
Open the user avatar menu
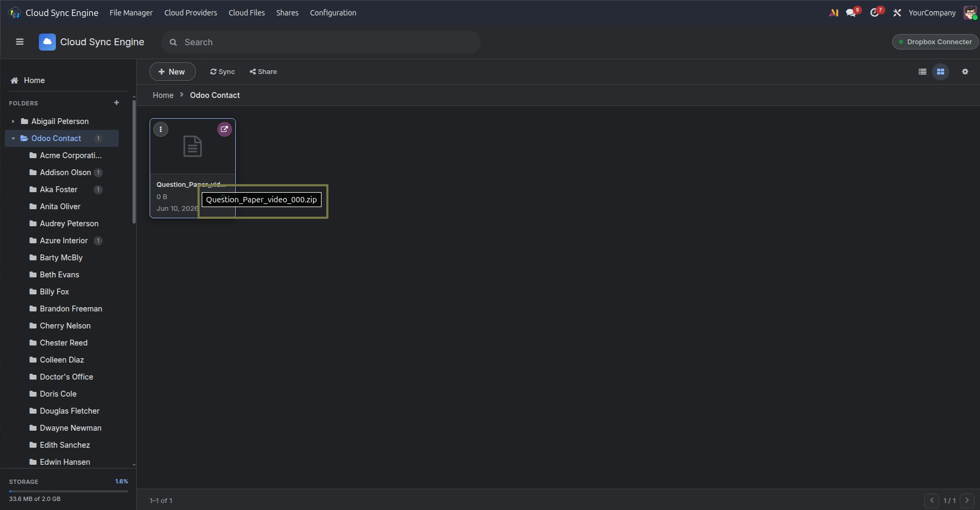[x=970, y=13]
